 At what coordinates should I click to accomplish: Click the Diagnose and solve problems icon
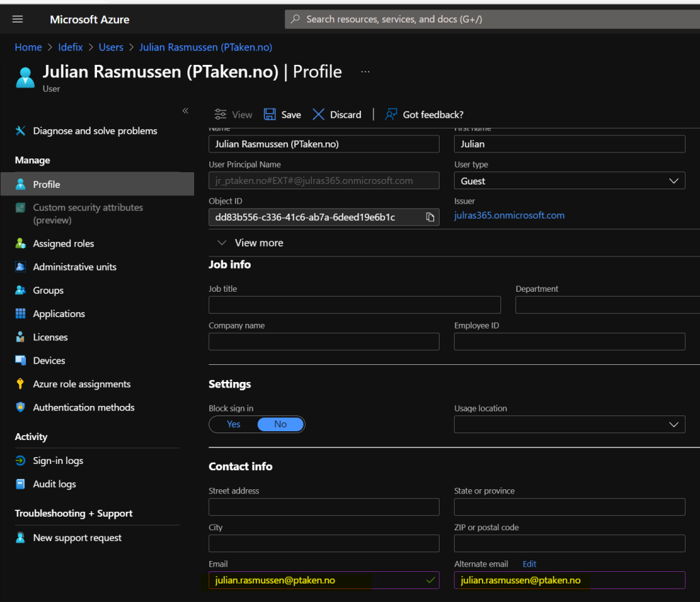click(x=20, y=131)
